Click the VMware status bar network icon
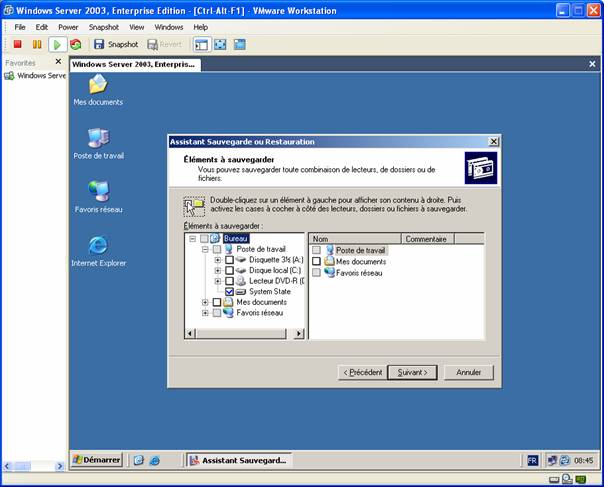Viewport: 604px width, 487px height. (x=567, y=479)
